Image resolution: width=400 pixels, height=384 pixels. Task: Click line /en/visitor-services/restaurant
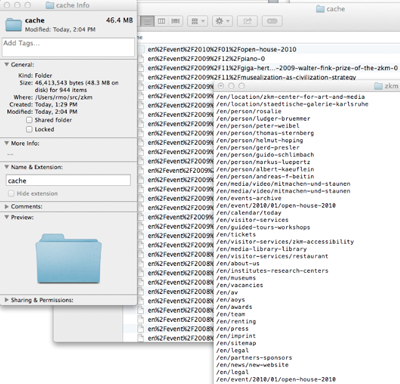[272, 256]
